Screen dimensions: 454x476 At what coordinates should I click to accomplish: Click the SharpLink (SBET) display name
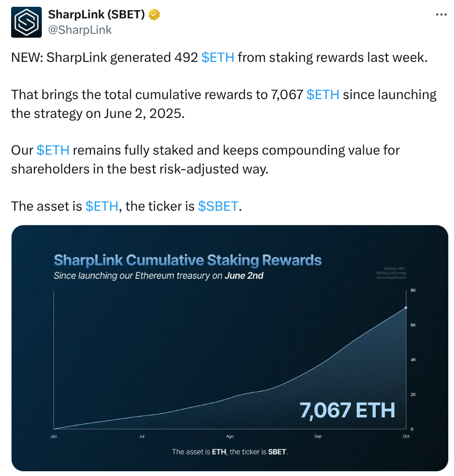click(x=96, y=14)
